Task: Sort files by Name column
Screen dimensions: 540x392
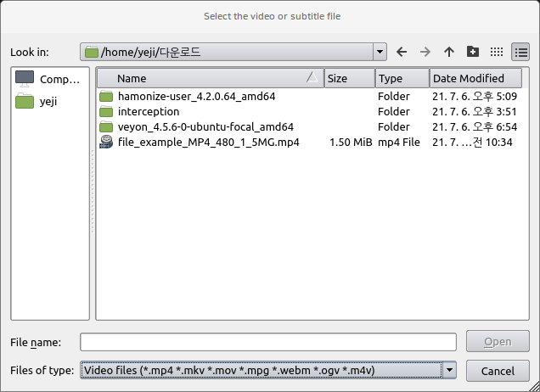Action: click(208, 78)
